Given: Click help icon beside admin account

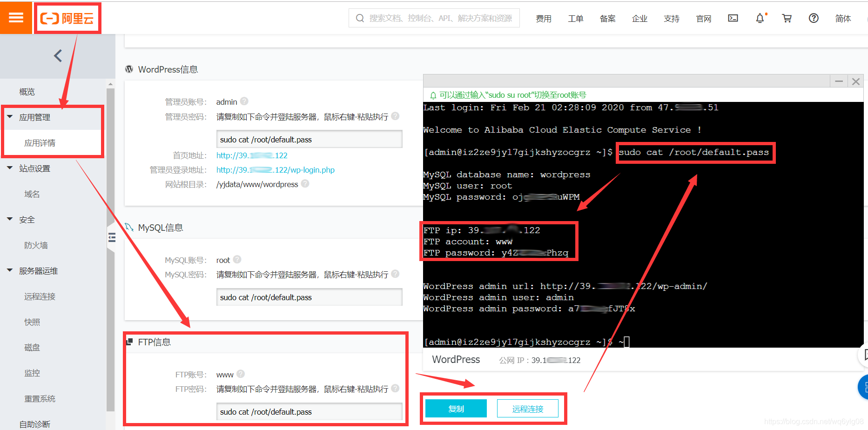Looking at the screenshot, I should pos(244,101).
